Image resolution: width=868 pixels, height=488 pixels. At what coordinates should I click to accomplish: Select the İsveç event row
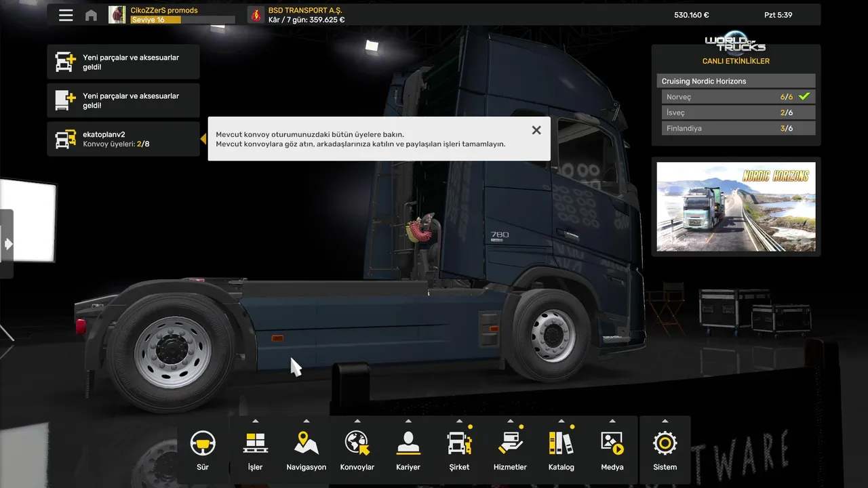click(738, 113)
